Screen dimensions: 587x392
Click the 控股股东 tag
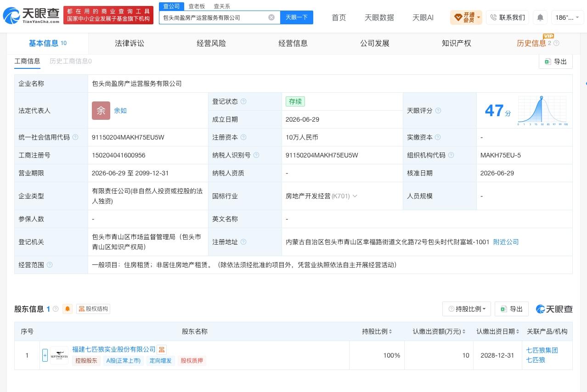tap(86, 361)
